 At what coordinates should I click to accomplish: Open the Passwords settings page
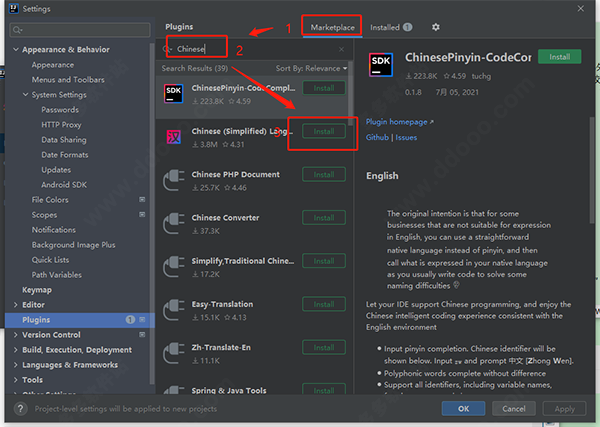[x=60, y=110]
